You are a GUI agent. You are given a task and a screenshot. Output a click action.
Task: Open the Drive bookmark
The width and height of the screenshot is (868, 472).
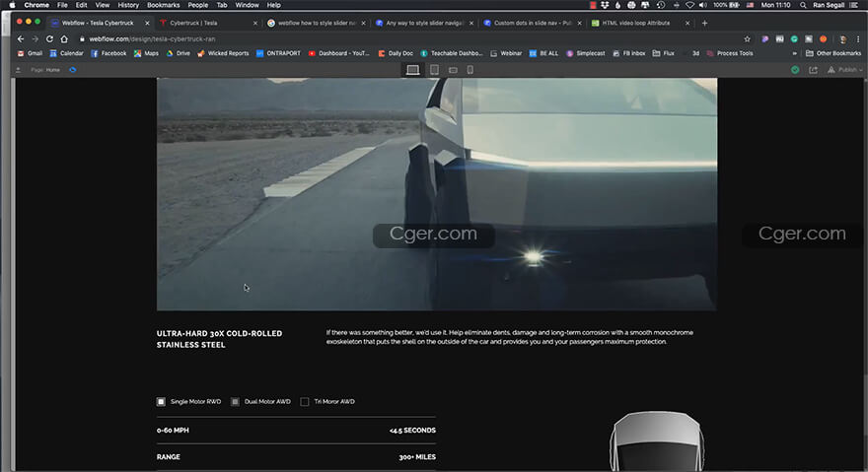point(179,53)
